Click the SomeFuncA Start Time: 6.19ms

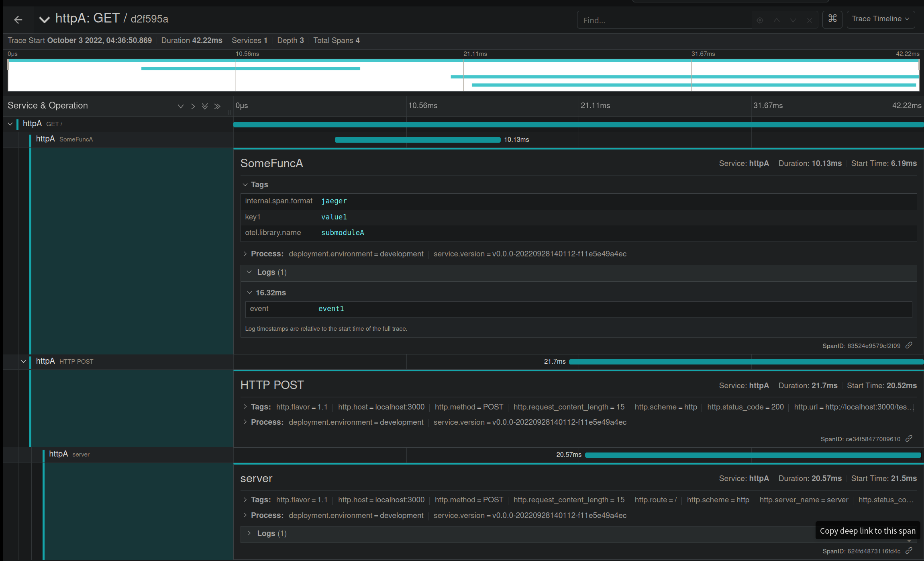click(x=884, y=163)
